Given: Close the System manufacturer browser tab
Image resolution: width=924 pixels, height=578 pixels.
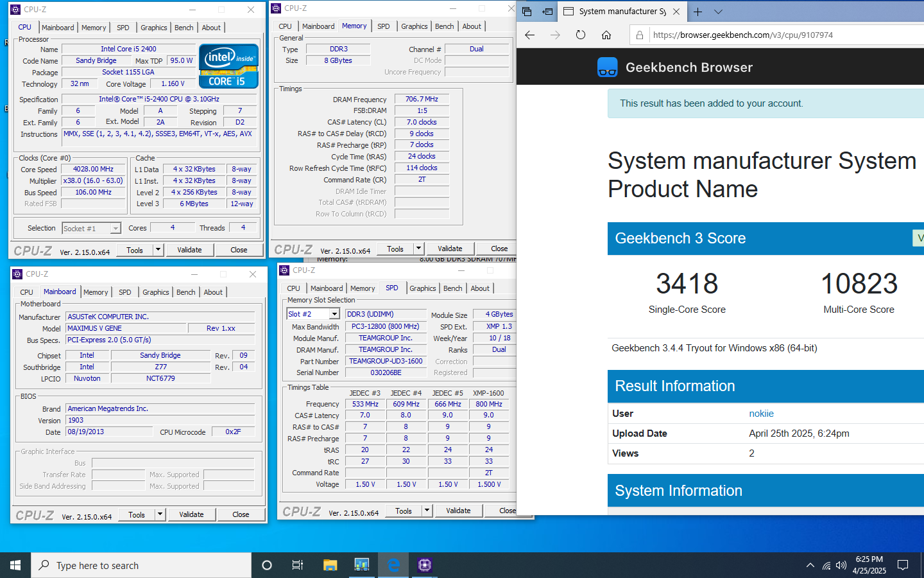Looking at the screenshot, I should pyautogui.click(x=676, y=12).
